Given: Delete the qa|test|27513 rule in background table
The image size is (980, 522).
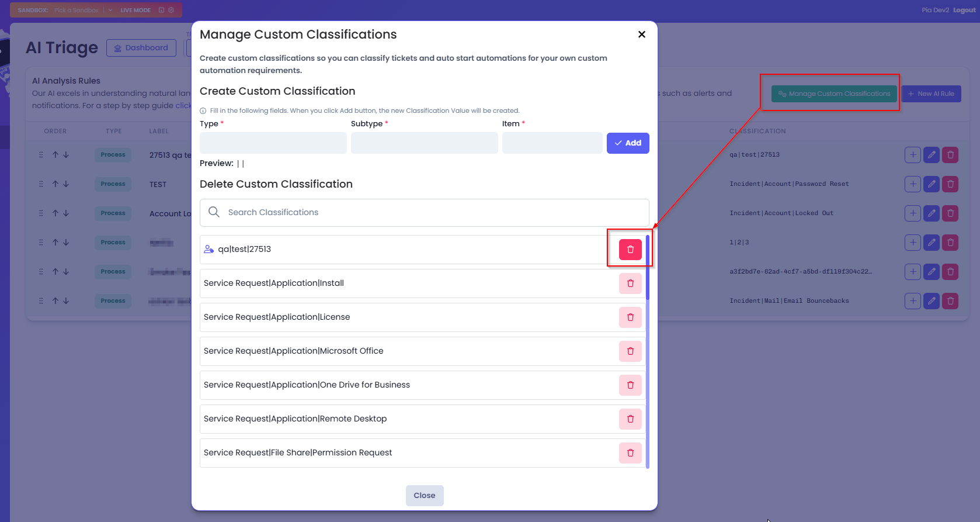Looking at the screenshot, I should tap(950, 155).
